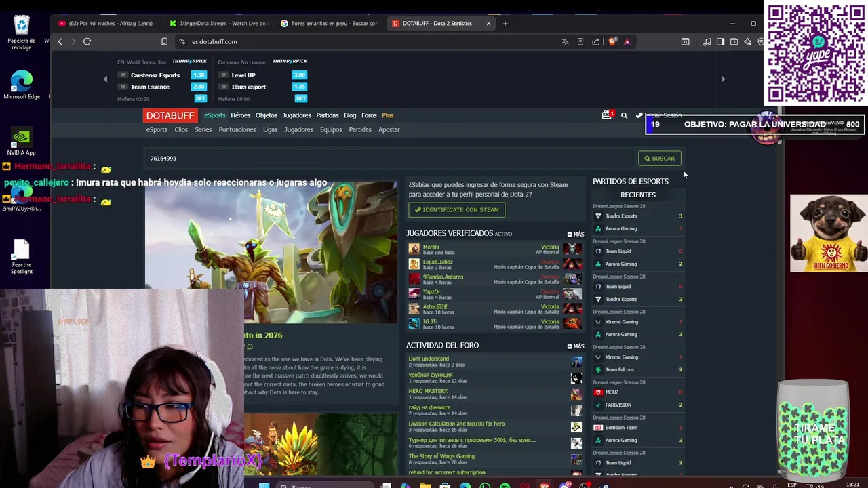Close the DOTABUFF browser tab
The width and height of the screenshot is (868, 488).
488,23
